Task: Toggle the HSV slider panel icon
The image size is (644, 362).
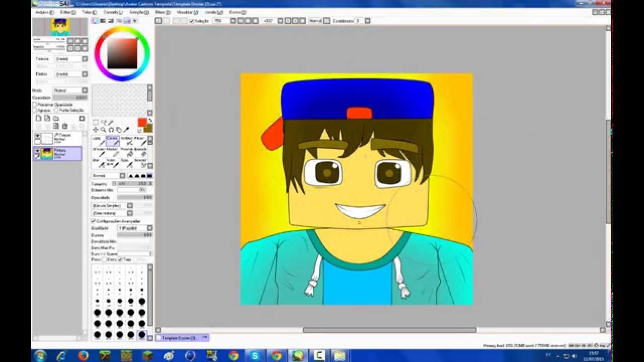Action: [111, 21]
